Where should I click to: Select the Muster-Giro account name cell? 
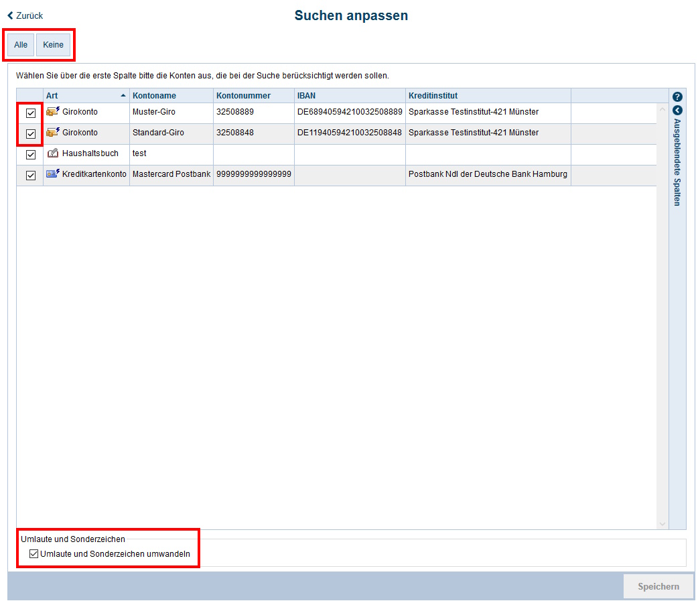click(171, 112)
